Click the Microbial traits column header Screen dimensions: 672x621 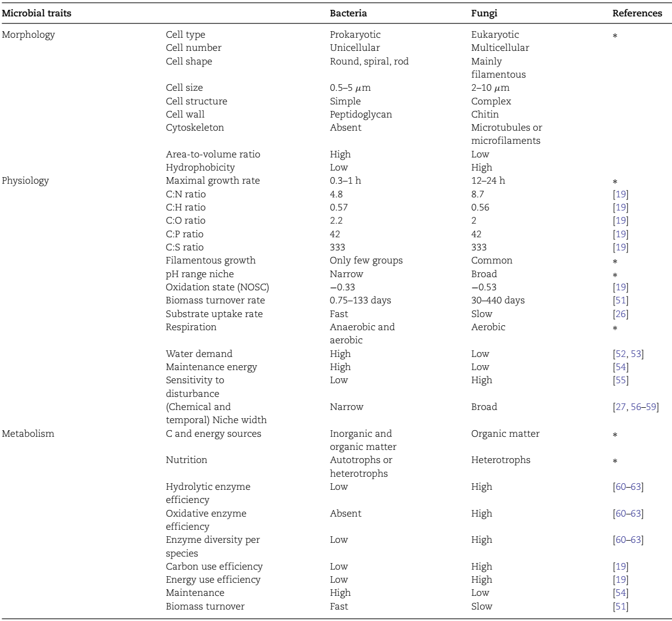tap(36, 13)
